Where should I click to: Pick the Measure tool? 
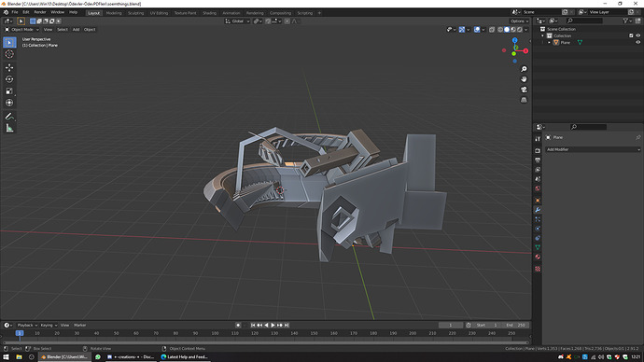(9, 129)
